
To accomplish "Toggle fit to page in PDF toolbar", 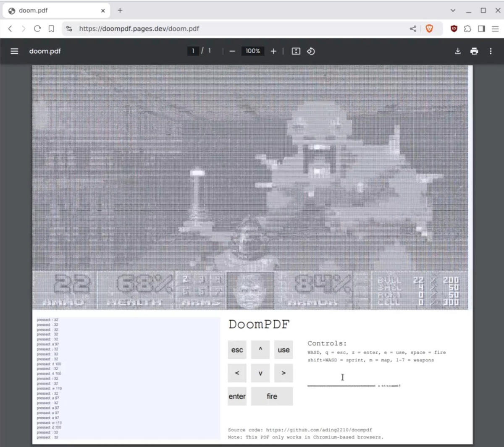I will click(296, 51).
